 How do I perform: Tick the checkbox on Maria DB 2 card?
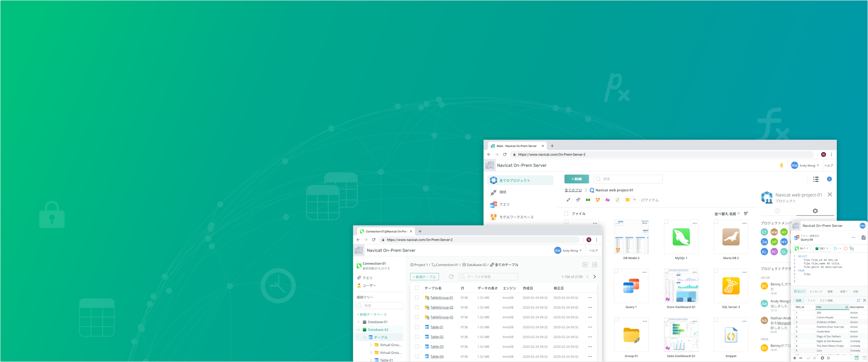[x=716, y=222]
